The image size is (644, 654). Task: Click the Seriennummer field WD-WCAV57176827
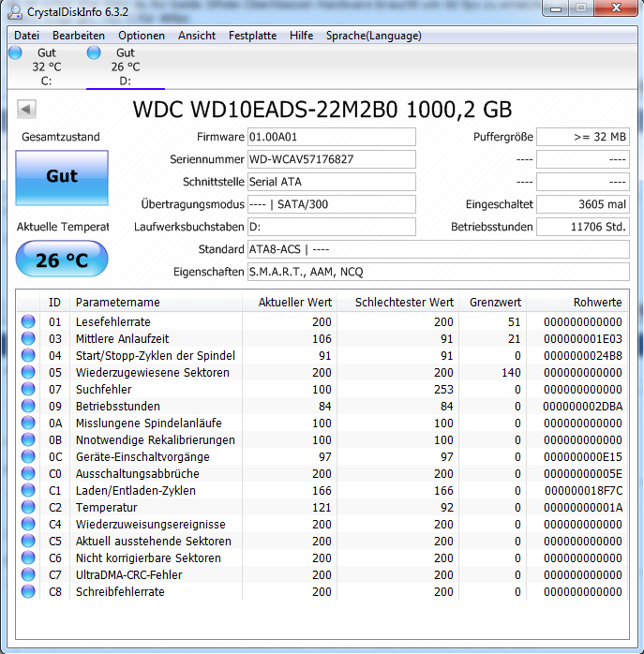click(332, 159)
